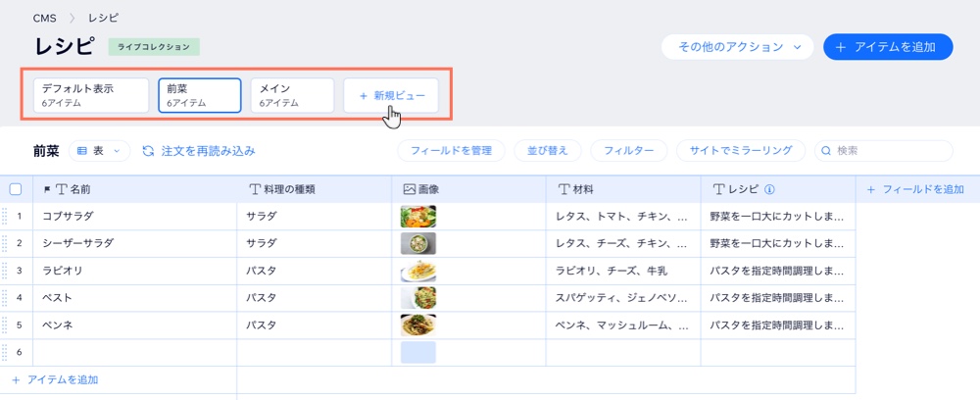Open フィールドを管理 settings
980x400 pixels.
[451, 151]
